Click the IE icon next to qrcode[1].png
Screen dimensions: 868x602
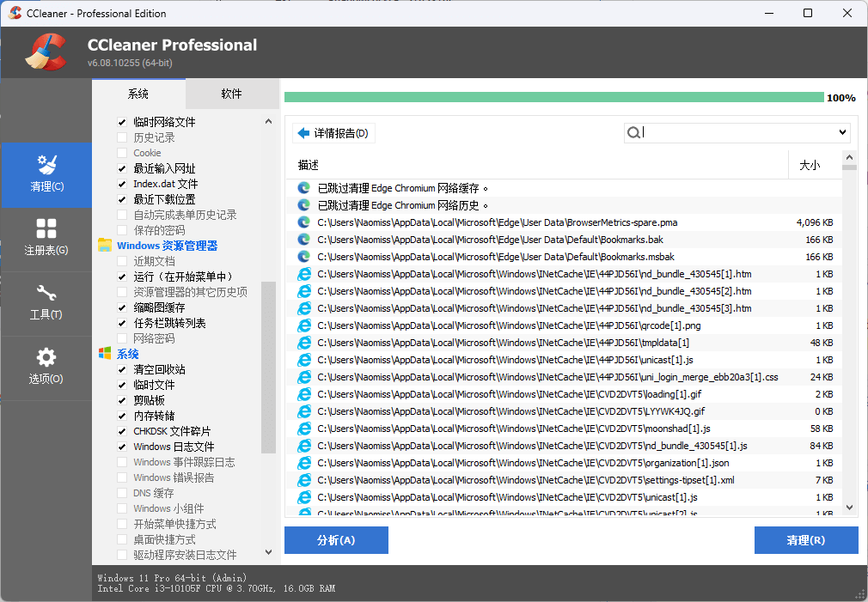click(304, 325)
